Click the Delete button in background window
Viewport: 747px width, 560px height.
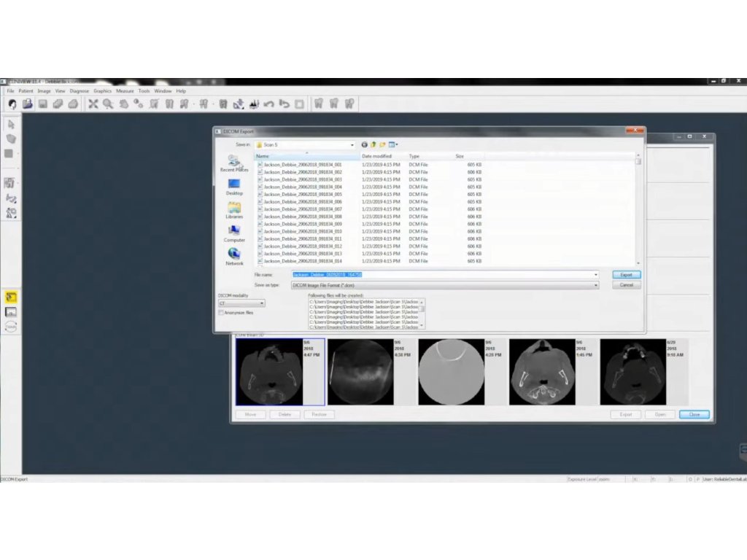click(285, 415)
